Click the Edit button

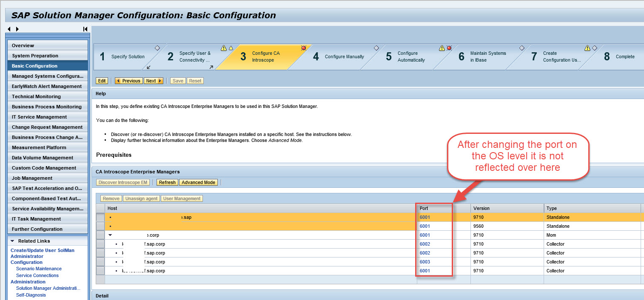coord(102,81)
